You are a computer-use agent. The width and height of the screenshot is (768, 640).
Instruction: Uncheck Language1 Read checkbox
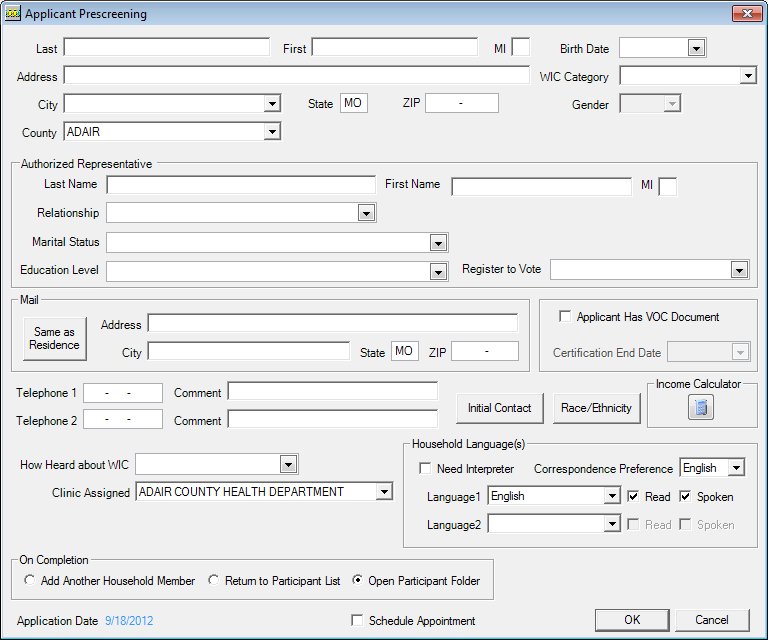633,497
